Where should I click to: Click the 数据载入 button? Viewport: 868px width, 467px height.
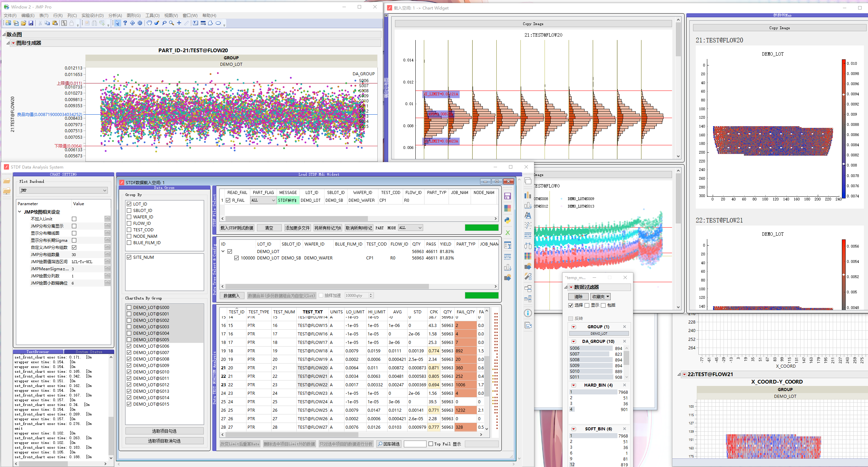pos(232,296)
